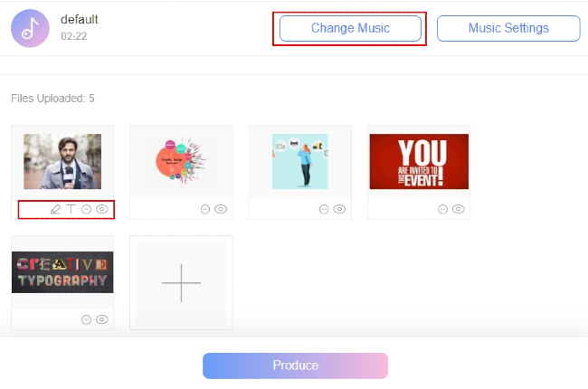This screenshot has width=588, height=389.
Task: Click the pencil edit icon on the reporter photo
Action: (55, 209)
